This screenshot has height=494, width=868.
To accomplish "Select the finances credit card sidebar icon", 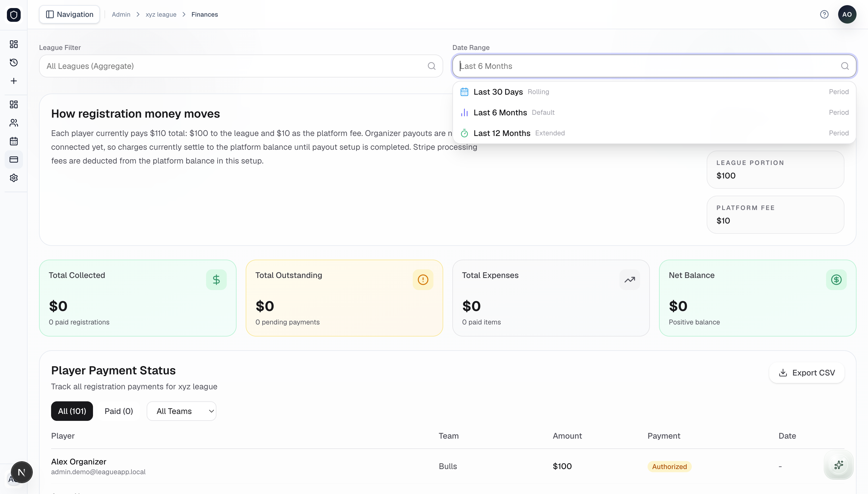I will (x=13, y=160).
